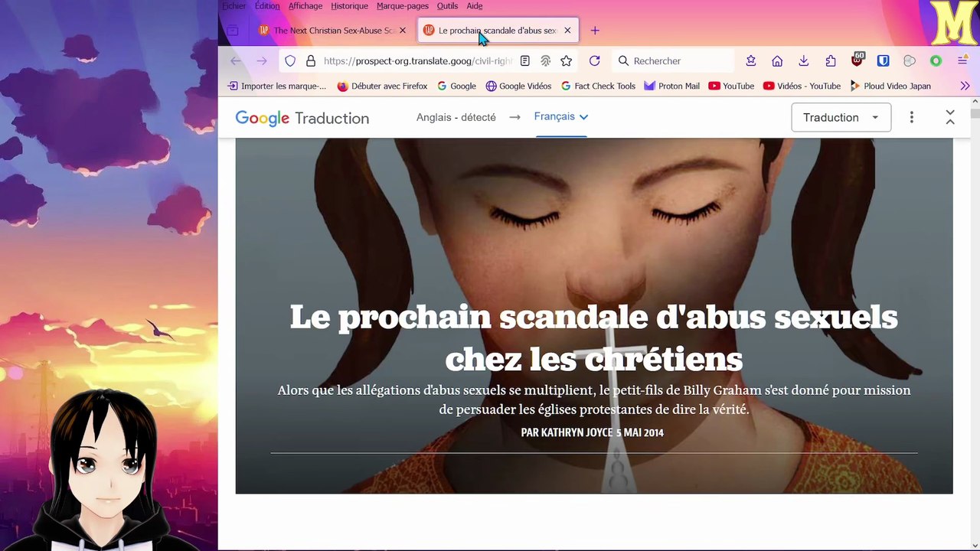980x551 pixels.
Task: Expand the Français target language dropdown
Action: tap(561, 116)
